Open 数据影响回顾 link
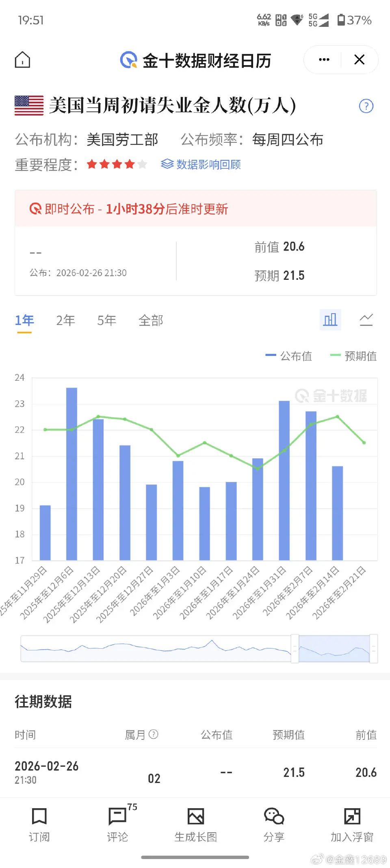Screen dimensions: 390x868 (201, 164)
